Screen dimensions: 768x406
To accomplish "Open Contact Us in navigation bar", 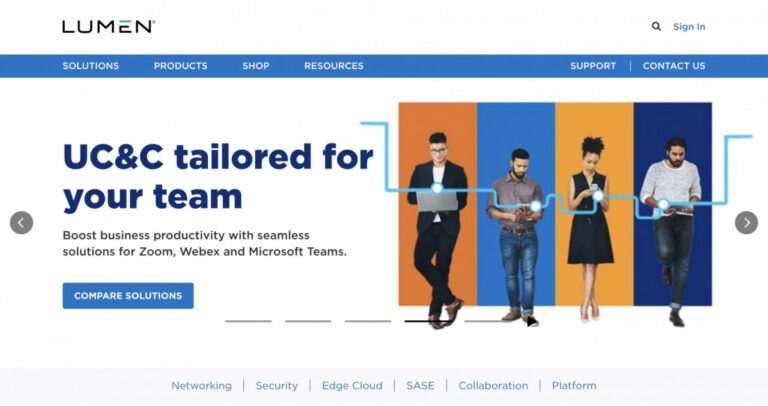I will 674,66.
